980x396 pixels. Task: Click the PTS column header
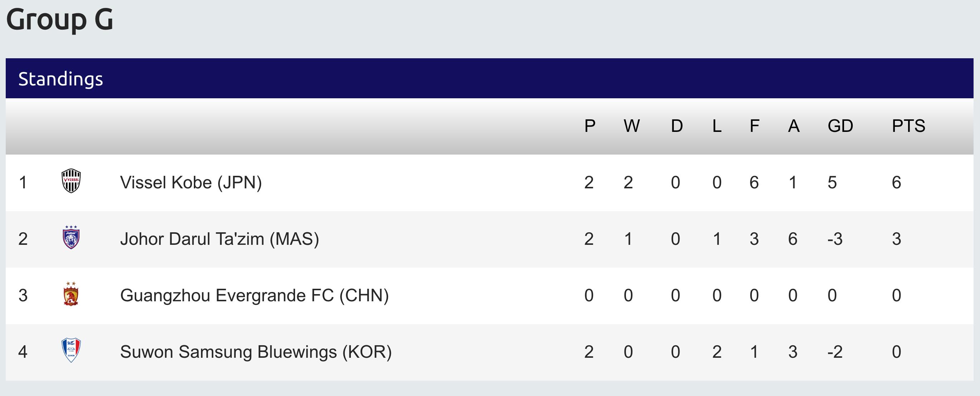(x=908, y=126)
